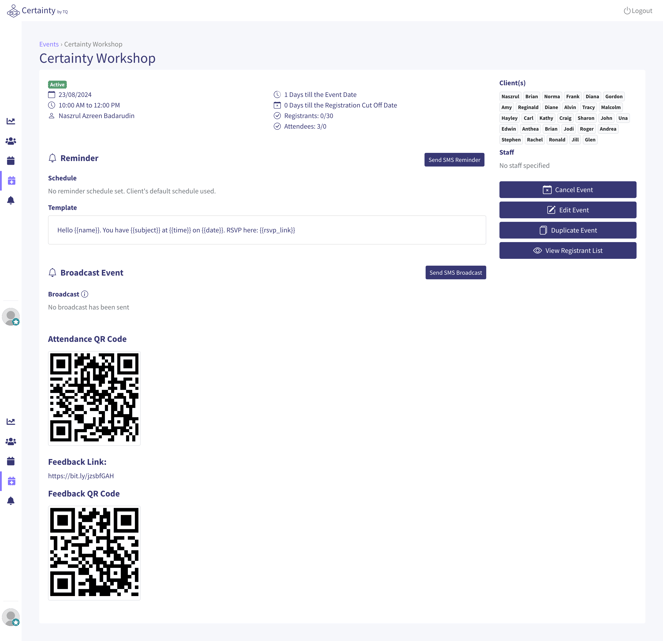Select the Rachel client tag
This screenshot has height=641, width=663.
[534, 140]
